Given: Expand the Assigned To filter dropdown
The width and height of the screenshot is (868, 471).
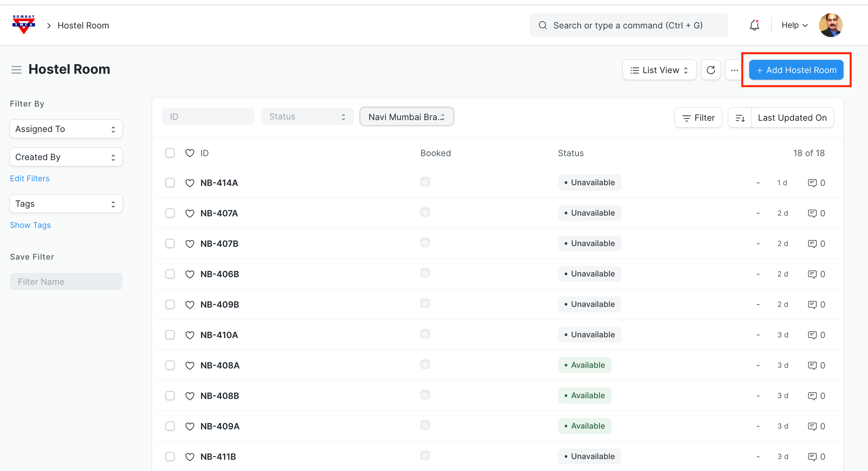Looking at the screenshot, I should (x=66, y=129).
